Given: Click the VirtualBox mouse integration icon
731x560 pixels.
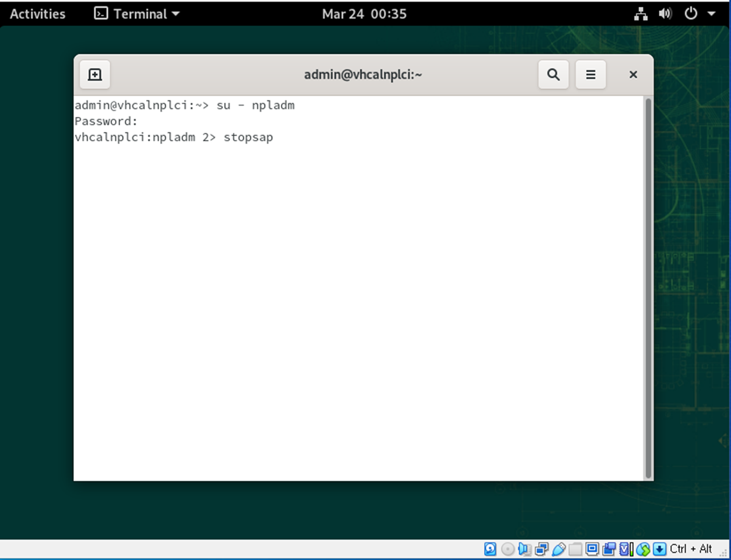Looking at the screenshot, I should 643,549.
